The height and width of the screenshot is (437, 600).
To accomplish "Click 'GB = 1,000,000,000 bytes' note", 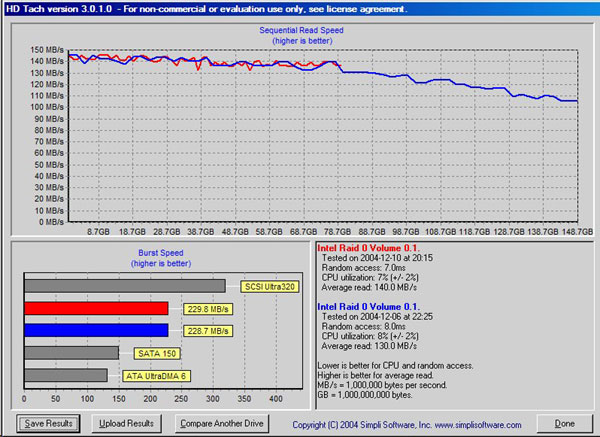I will click(365, 395).
